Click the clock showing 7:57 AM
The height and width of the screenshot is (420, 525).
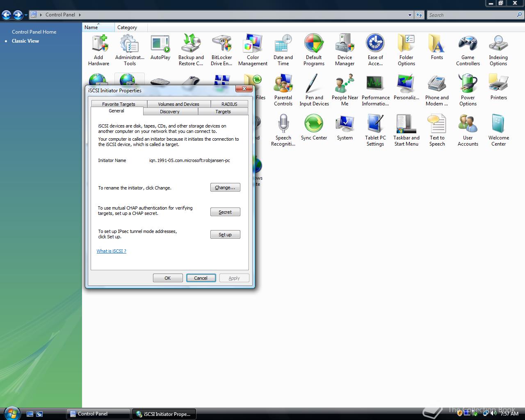[509, 413]
